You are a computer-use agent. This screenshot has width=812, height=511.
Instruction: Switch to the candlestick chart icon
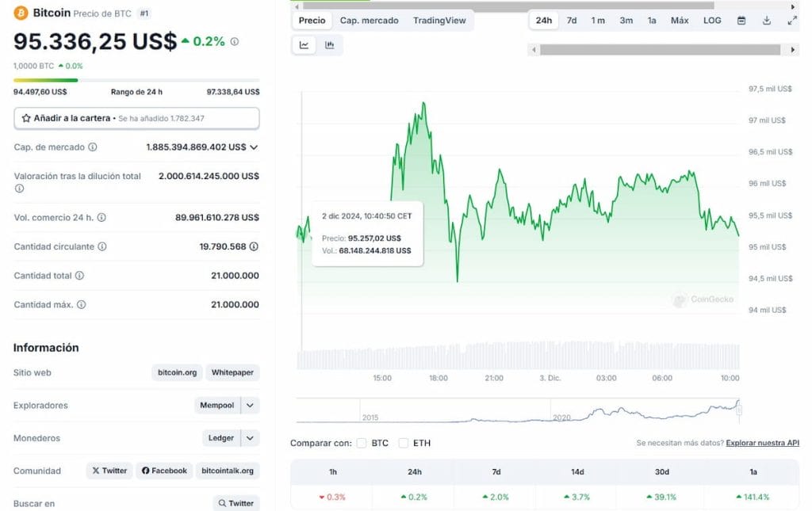point(329,45)
